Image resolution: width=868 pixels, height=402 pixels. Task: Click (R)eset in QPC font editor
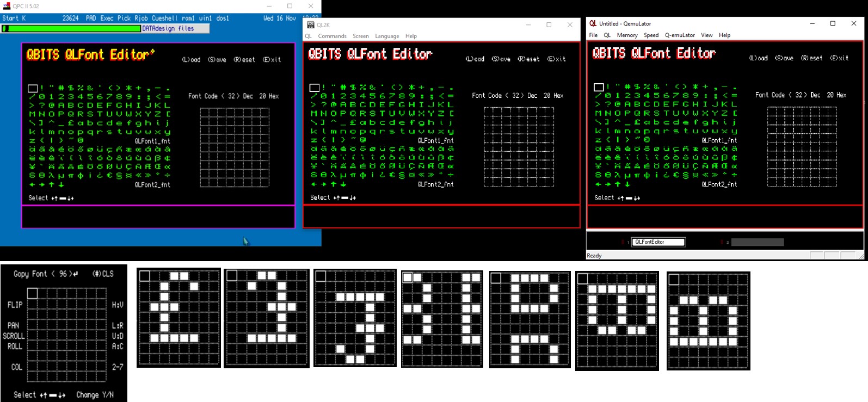point(244,60)
